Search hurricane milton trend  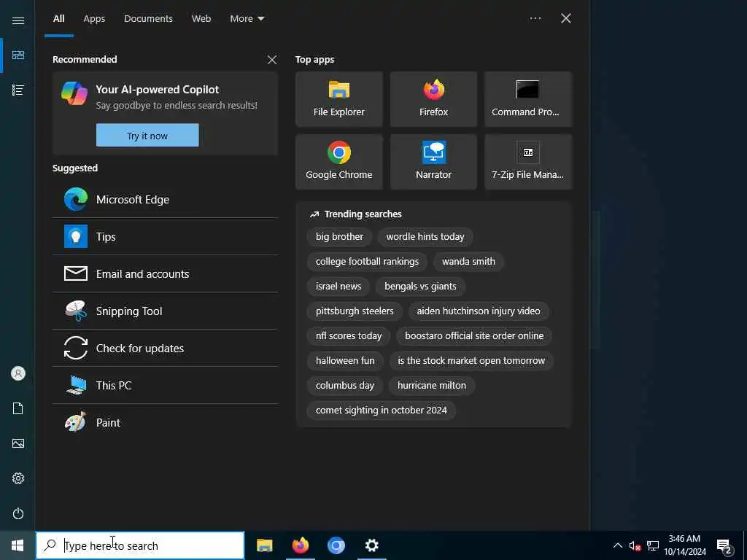tap(432, 385)
